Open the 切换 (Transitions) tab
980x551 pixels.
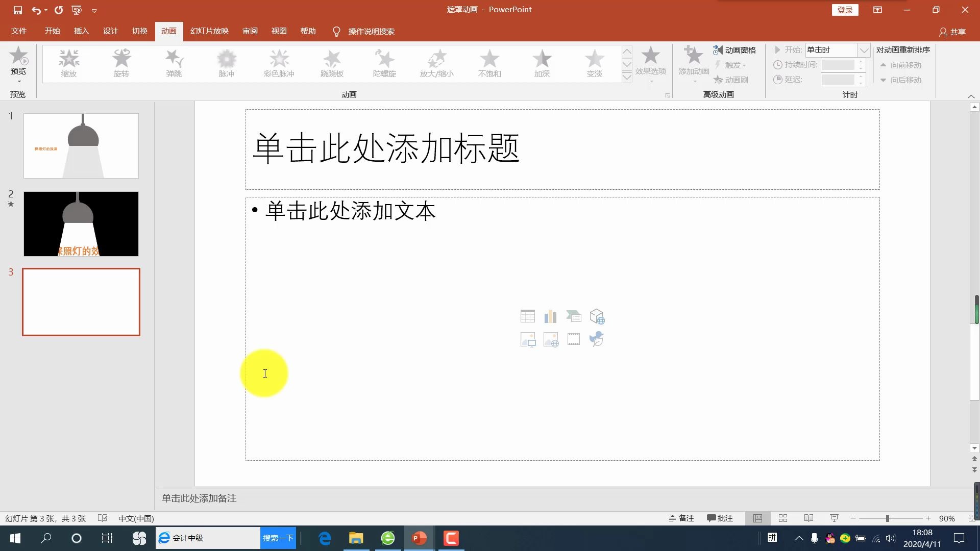[139, 31]
